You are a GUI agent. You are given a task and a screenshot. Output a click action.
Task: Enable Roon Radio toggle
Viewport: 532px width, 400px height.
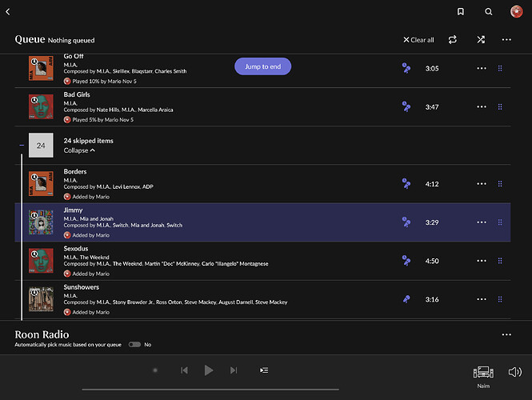click(x=134, y=344)
